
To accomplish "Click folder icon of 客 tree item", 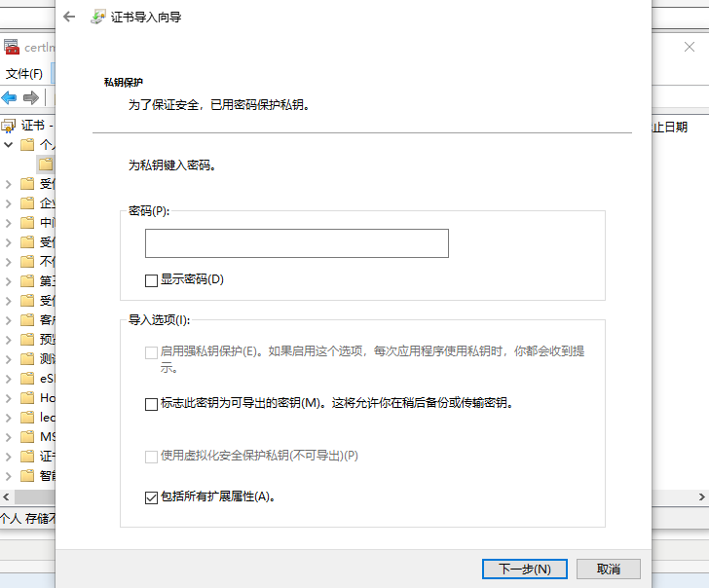I will tap(27, 320).
